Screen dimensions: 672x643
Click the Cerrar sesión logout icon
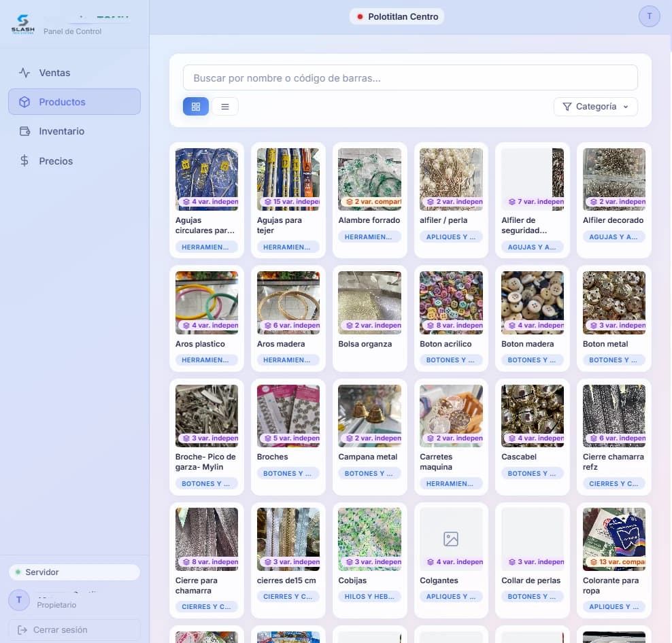tap(22, 629)
